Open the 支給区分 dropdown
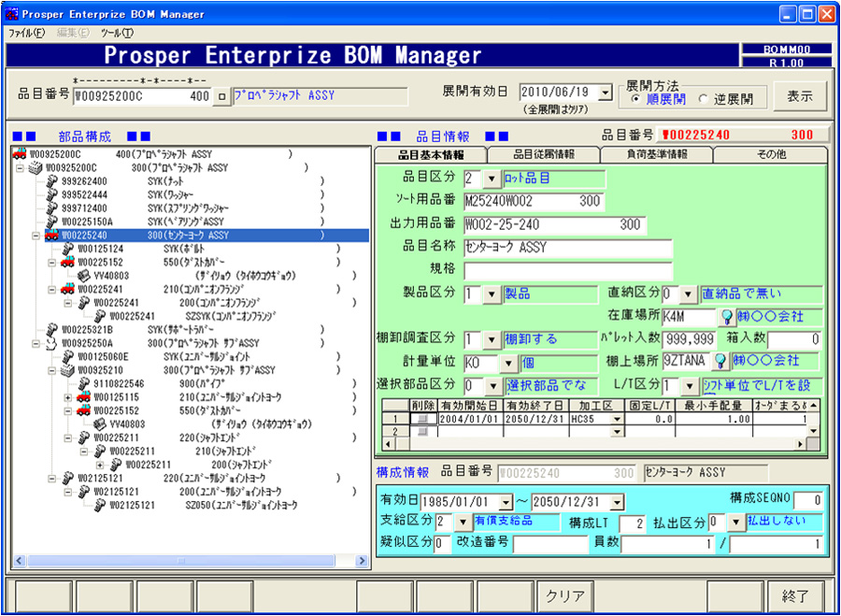Image resolution: width=841 pixels, height=616 pixels. tap(463, 523)
